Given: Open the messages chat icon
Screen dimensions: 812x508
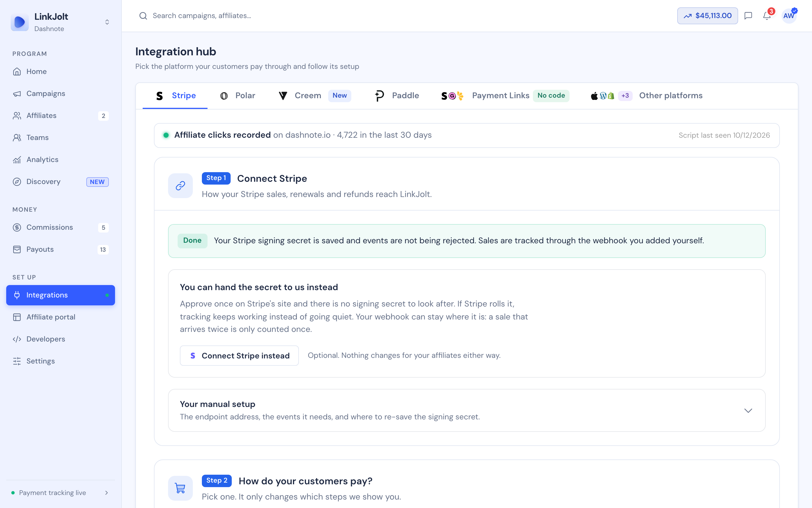Looking at the screenshot, I should (x=748, y=16).
